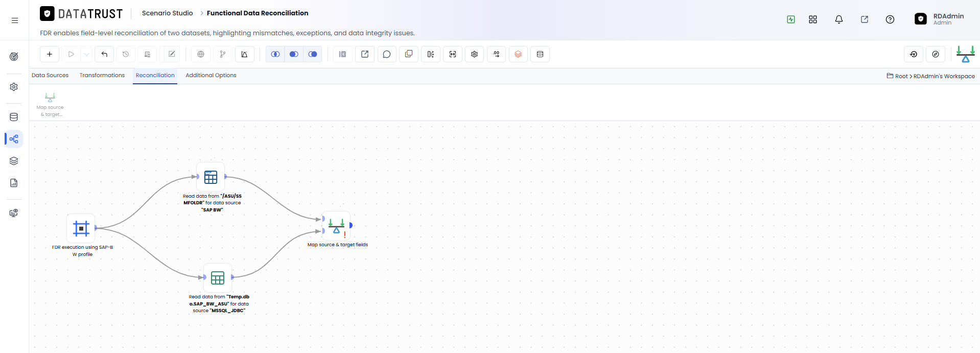The image size is (980, 353).
Task: Click the globe toolbar icon
Action: click(x=201, y=54)
